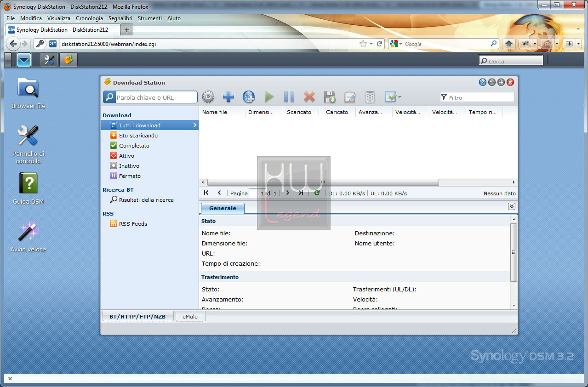Click the download list horizontal scrollbar
This screenshot has width=588, height=387.
[x=323, y=182]
